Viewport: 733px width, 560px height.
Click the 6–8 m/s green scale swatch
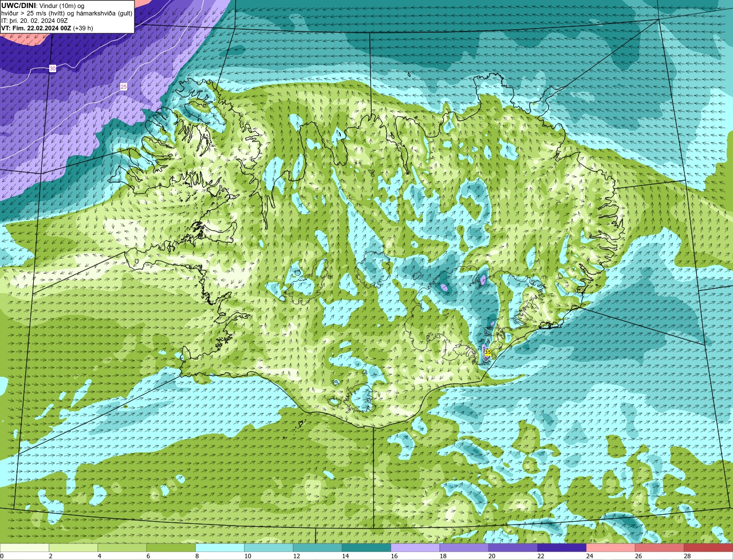pyautogui.click(x=171, y=547)
